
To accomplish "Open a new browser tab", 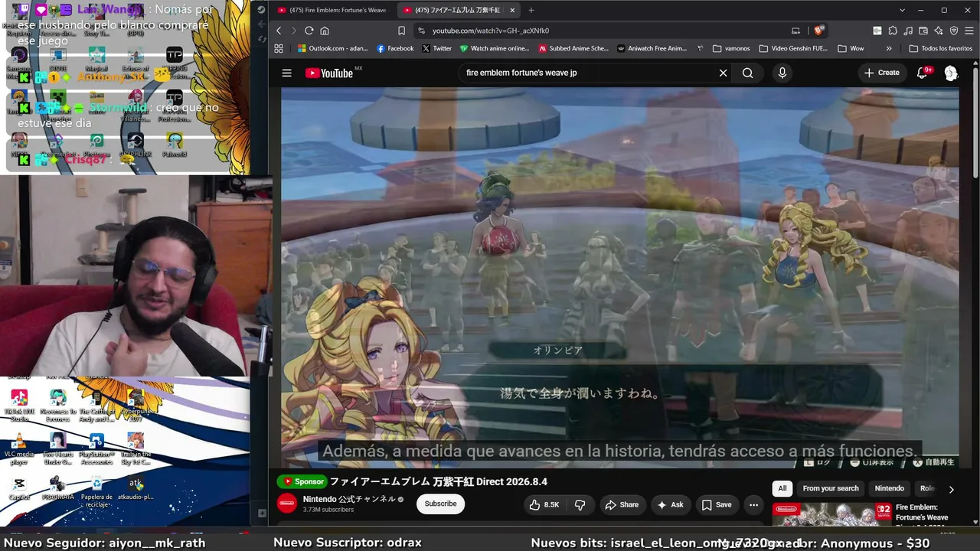I will [531, 10].
